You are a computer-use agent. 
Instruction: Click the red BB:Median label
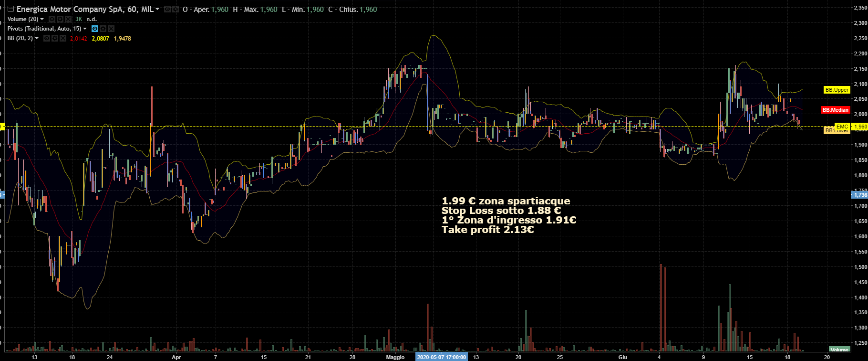835,110
